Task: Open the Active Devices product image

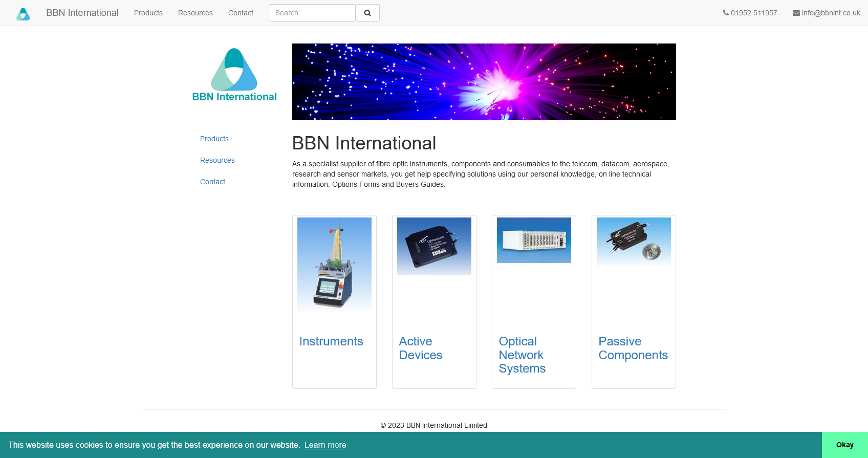Action: point(434,246)
